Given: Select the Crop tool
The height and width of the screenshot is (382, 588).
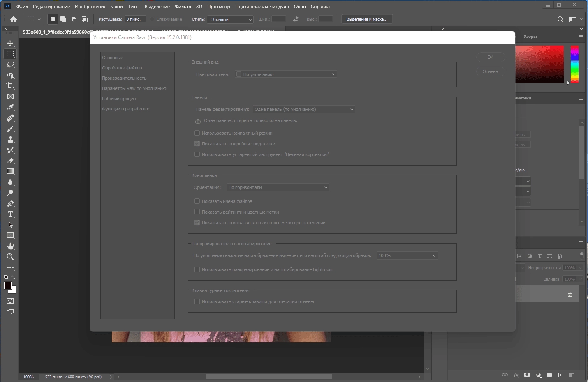Looking at the screenshot, I should (x=10, y=86).
